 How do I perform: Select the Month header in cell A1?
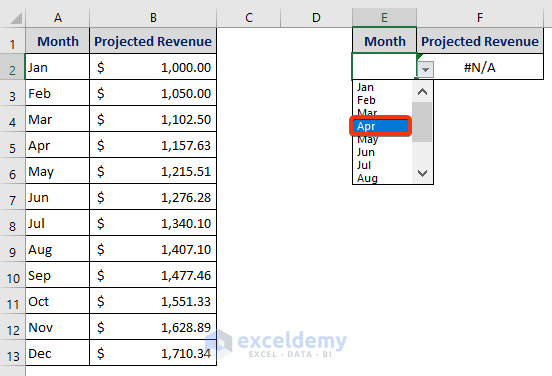coord(58,41)
